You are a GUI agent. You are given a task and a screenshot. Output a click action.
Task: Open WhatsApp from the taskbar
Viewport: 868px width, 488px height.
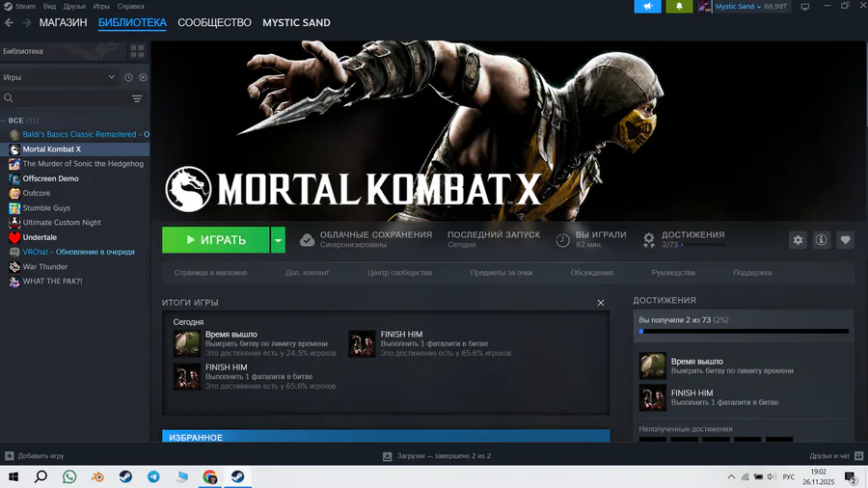pyautogui.click(x=69, y=476)
